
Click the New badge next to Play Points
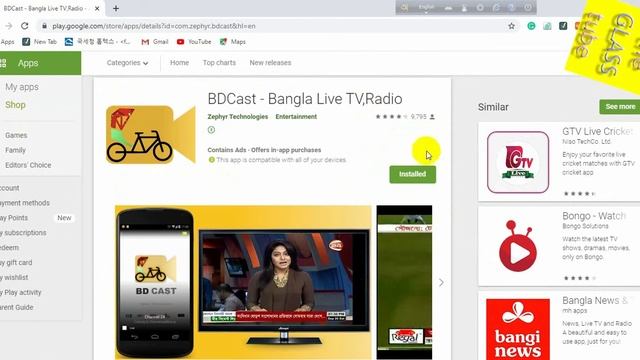pyautogui.click(x=64, y=218)
